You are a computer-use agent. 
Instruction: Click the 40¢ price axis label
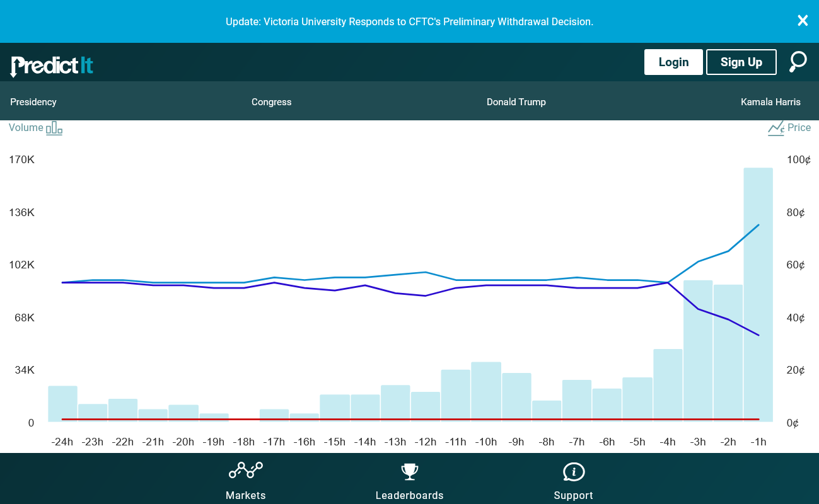click(x=796, y=318)
